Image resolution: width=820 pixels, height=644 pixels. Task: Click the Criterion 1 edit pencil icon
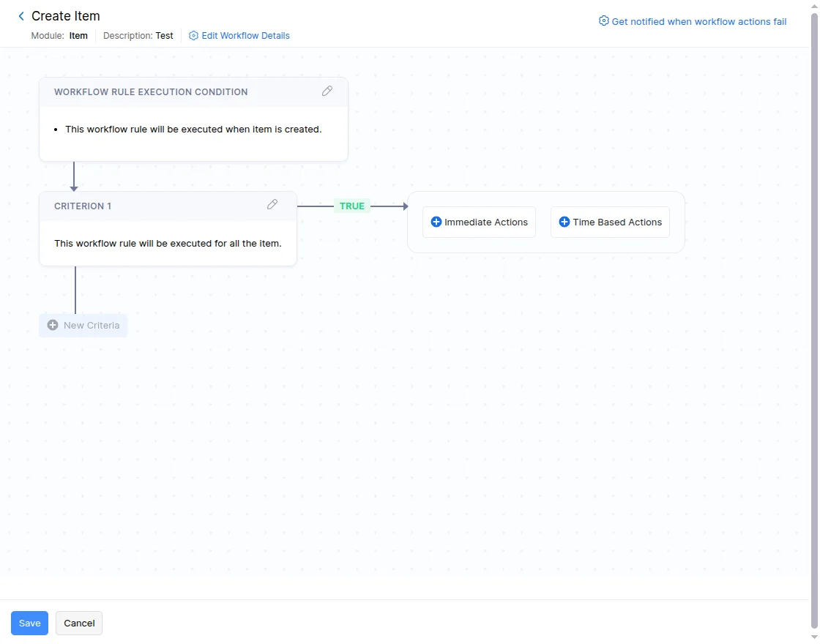[272, 204]
